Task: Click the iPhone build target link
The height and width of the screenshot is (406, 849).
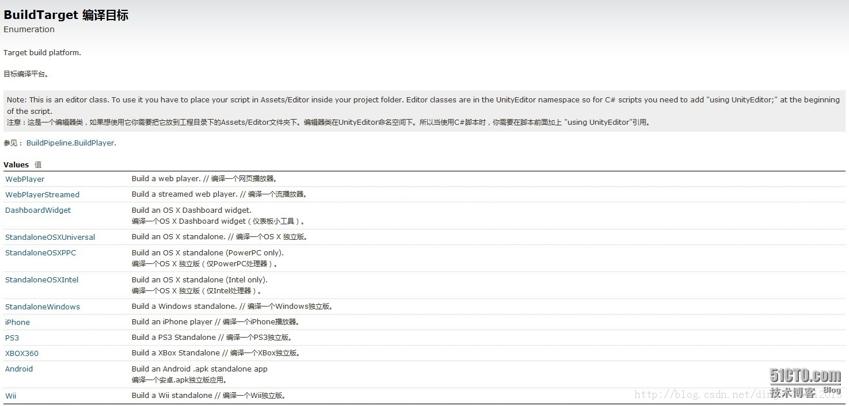Action: click(x=18, y=322)
